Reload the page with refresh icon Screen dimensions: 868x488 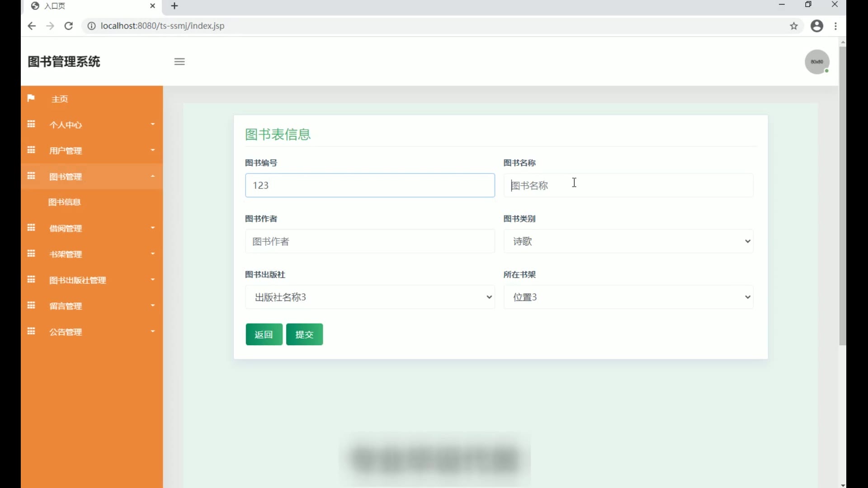click(x=69, y=26)
